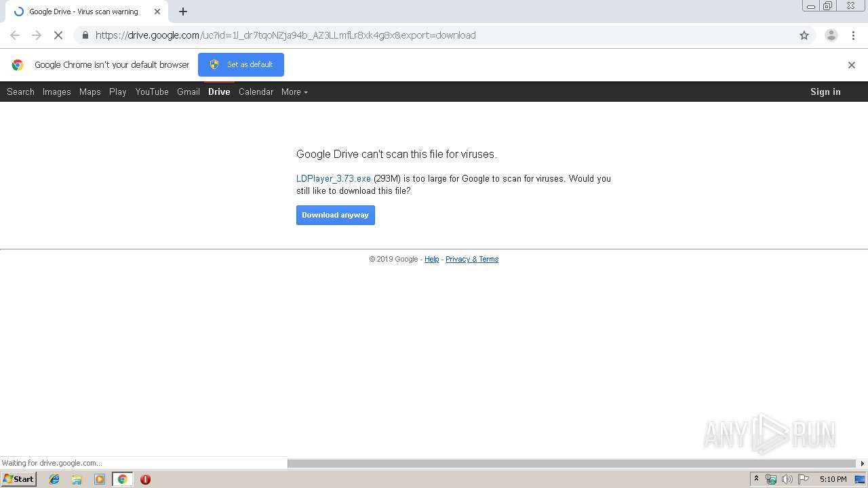Viewport: 868px width, 488px height.
Task: Click the scrollbar right arrow
Action: coord(863,464)
